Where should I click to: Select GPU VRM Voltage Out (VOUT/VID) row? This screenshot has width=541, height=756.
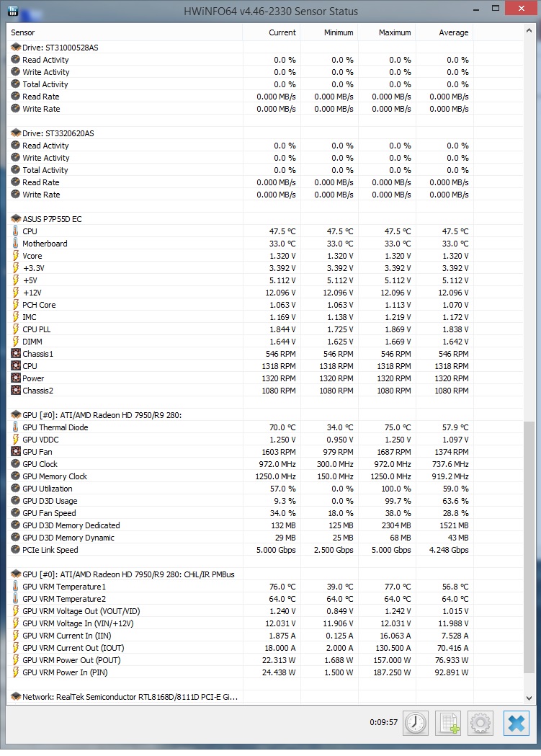(x=265, y=611)
